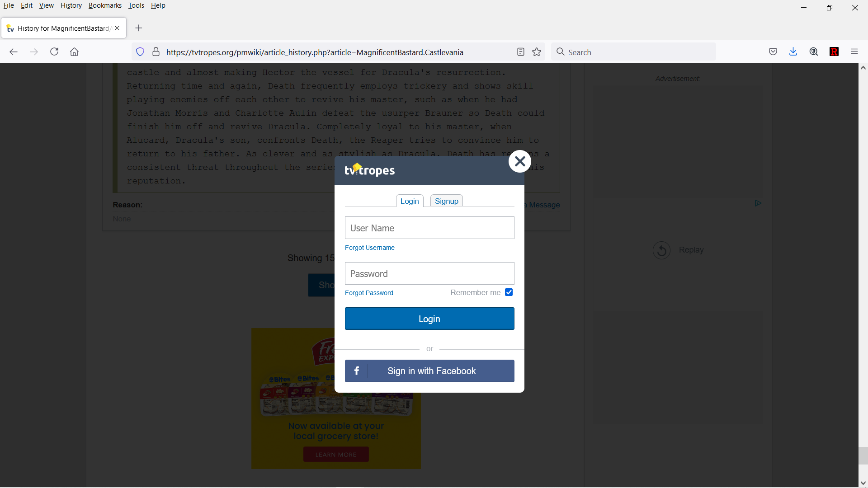Open the Firefox application menu
The height and width of the screenshot is (488, 868).
tap(854, 52)
